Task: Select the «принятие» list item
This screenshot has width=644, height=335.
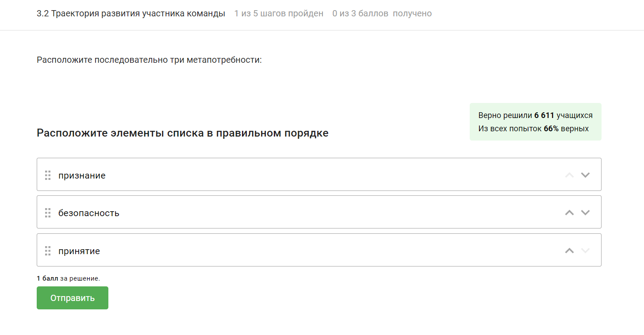Action: click(319, 250)
